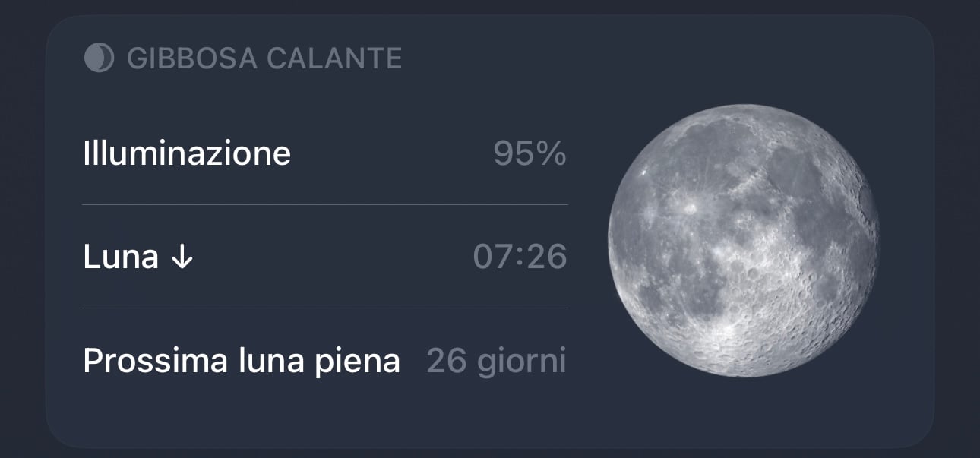Select the Luna moonset label text

point(120,257)
